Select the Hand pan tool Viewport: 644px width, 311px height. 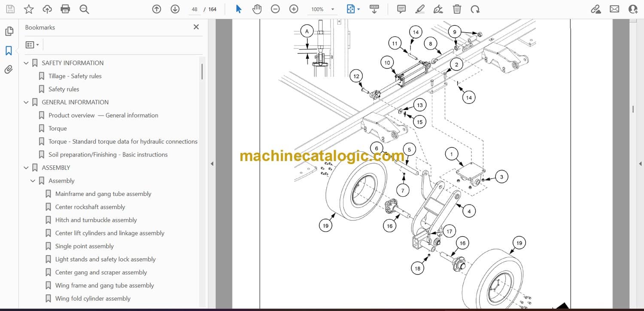pos(257,9)
